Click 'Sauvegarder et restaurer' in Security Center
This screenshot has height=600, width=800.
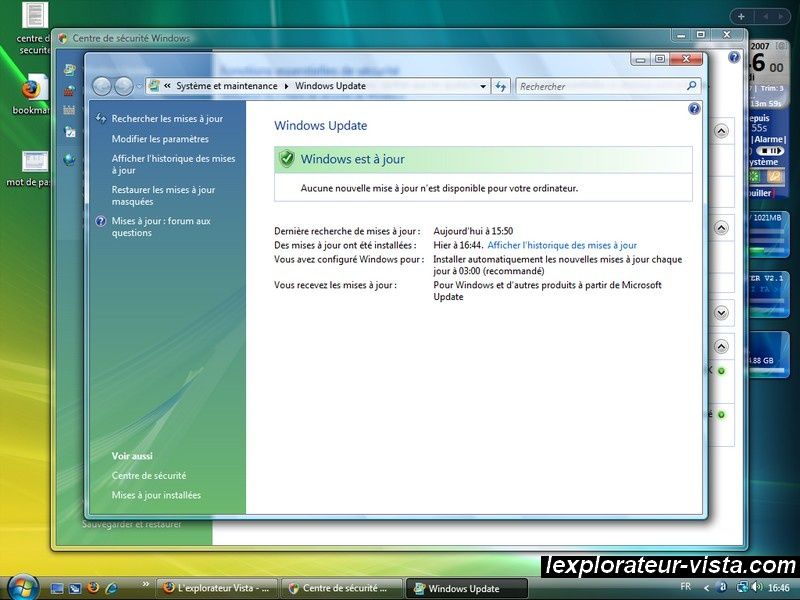point(132,524)
